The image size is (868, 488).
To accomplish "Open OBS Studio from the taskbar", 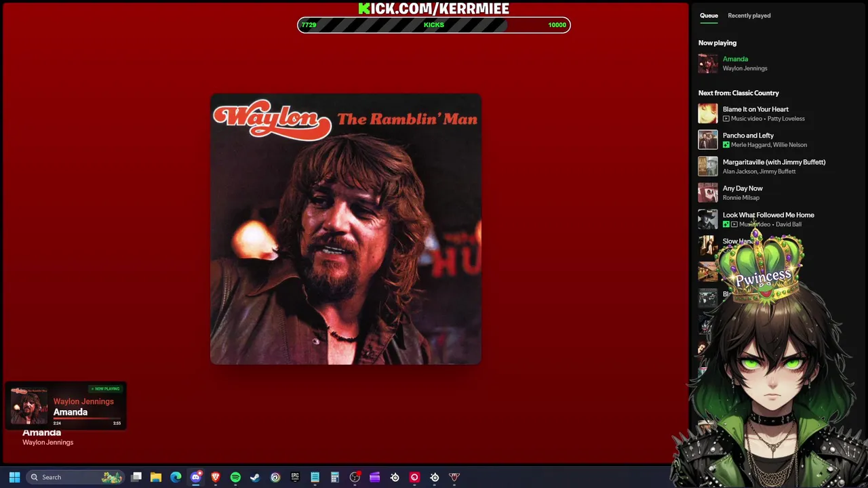I will click(x=355, y=477).
